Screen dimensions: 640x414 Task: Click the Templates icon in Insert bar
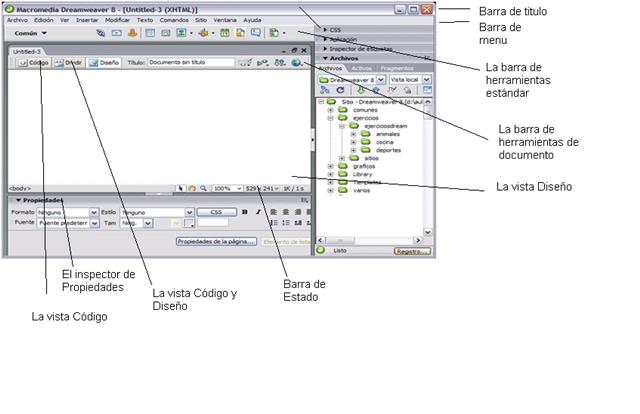[274, 33]
